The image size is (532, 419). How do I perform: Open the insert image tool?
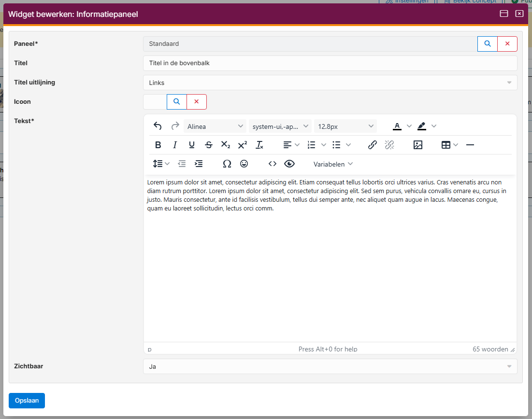pos(418,145)
